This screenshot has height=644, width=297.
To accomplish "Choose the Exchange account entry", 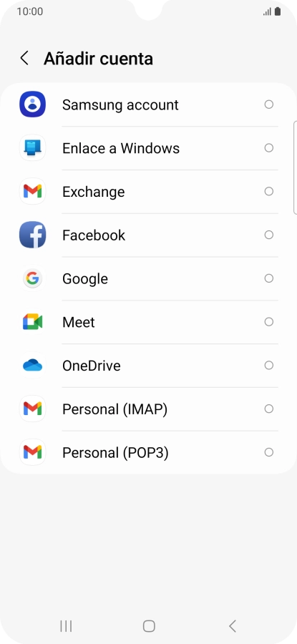I will coord(148,191).
